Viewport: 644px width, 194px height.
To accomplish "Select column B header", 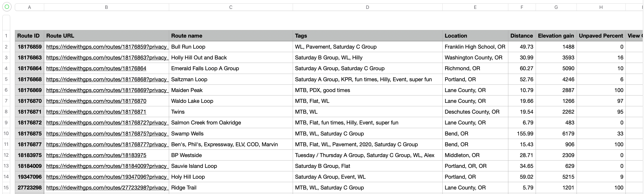I will click(x=106, y=7).
